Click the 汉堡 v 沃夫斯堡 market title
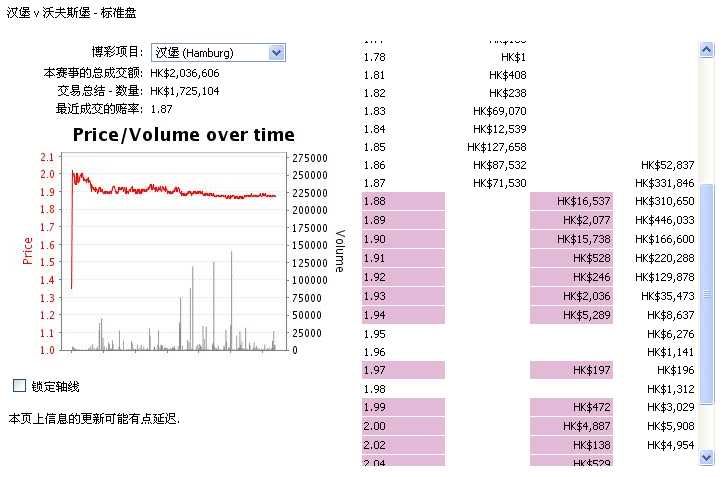Viewport: 725px width, 477px height. tap(72, 14)
